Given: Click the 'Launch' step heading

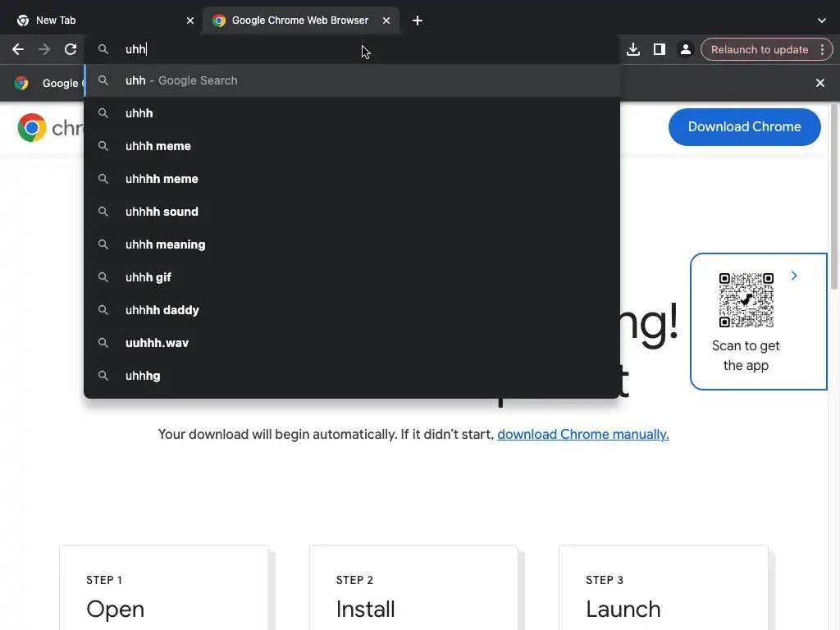Looking at the screenshot, I should click(x=623, y=609).
